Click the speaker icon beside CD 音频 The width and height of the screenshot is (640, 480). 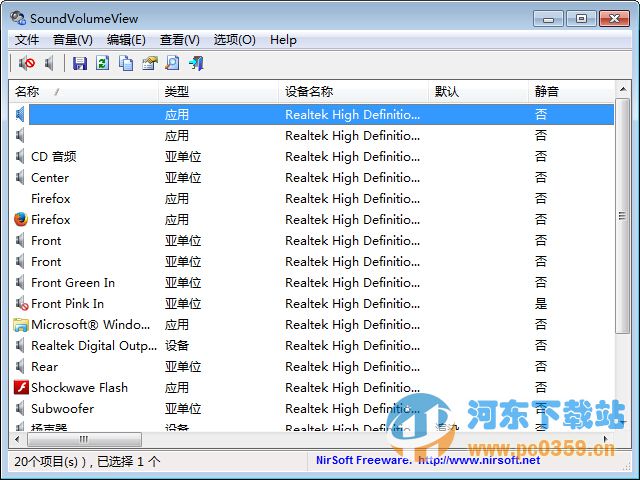click(20, 156)
